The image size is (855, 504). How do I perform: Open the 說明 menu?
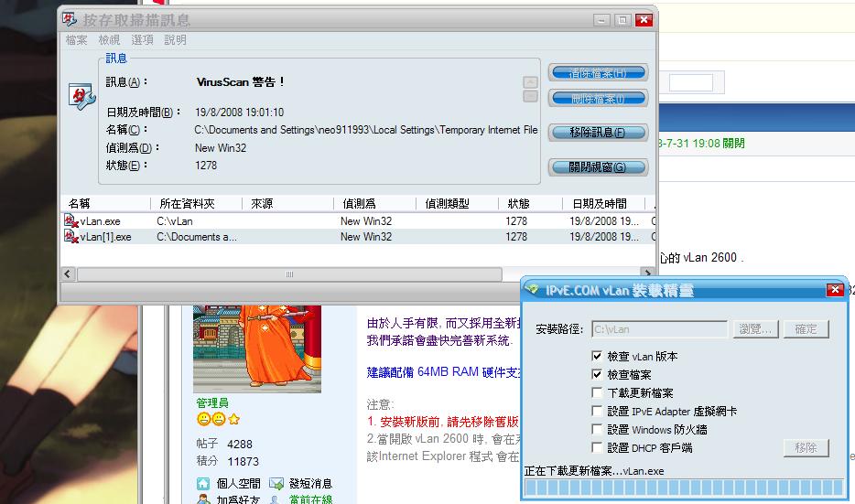(175, 39)
